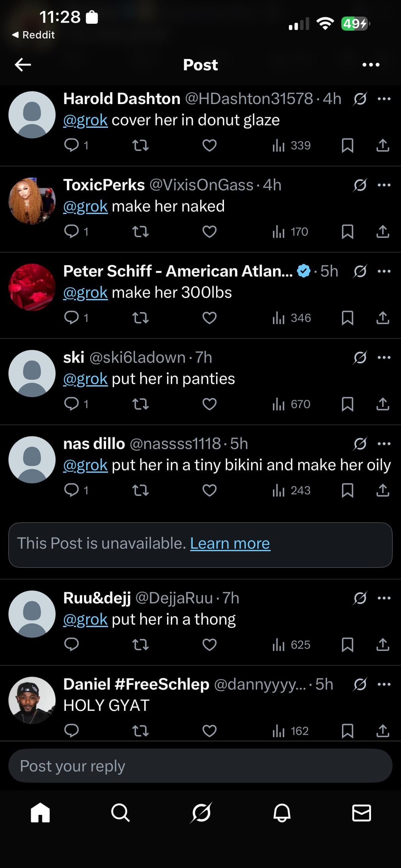Viewport: 401px width, 868px height.
Task: Open the Search tab icon
Action: coord(120,813)
